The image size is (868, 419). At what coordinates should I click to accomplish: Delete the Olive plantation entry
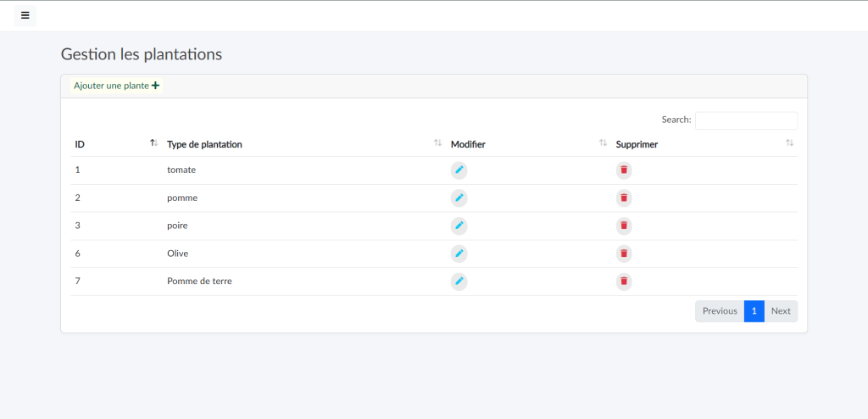coord(624,253)
